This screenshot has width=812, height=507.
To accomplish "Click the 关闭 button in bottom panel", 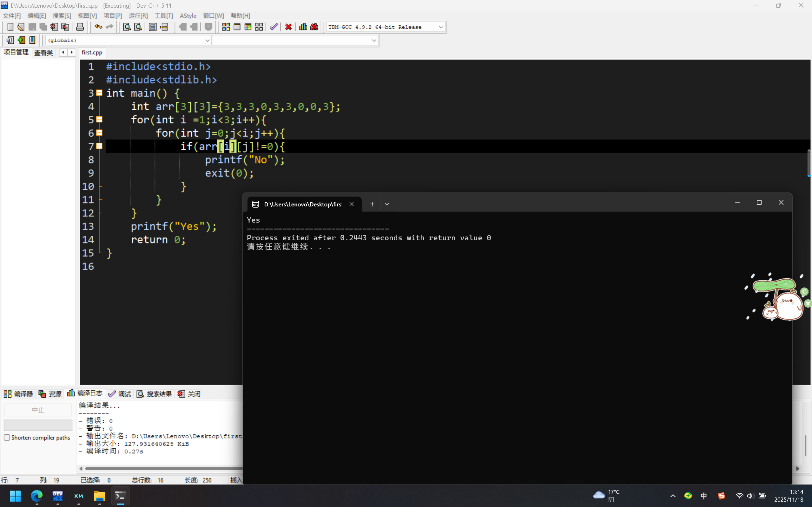I will 189,394.
